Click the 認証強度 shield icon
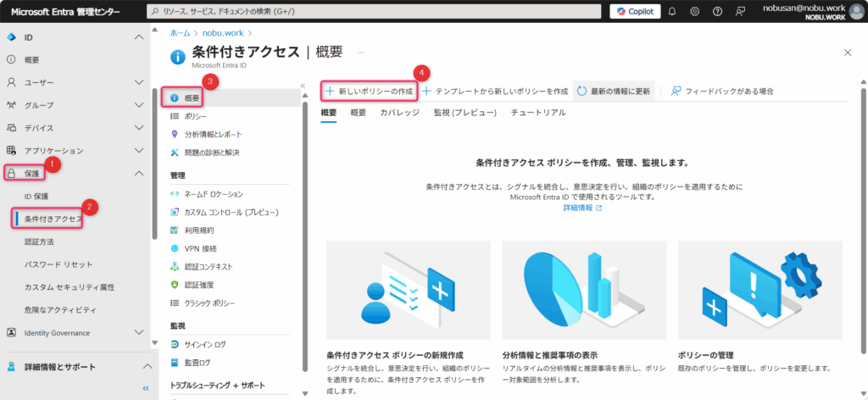Screen dimensions: 868x400 (x=175, y=285)
